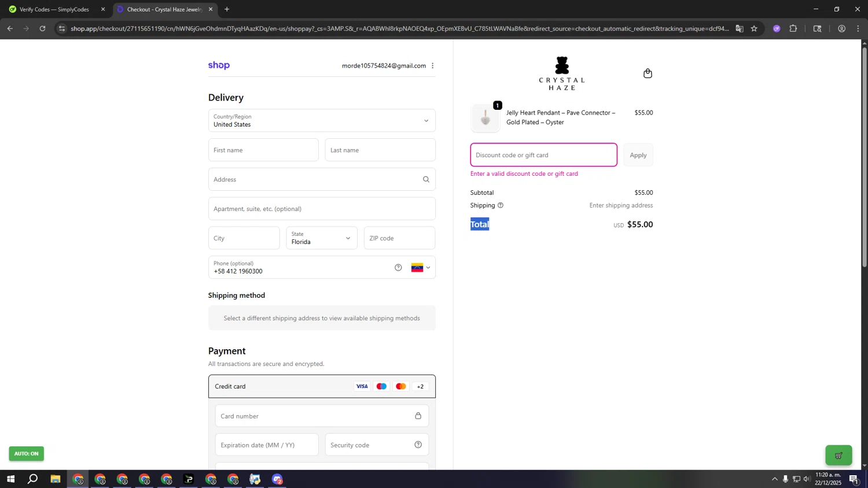This screenshot has width=868, height=488.
Task: Open a new browser tab
Action: [x=227, y=9]
